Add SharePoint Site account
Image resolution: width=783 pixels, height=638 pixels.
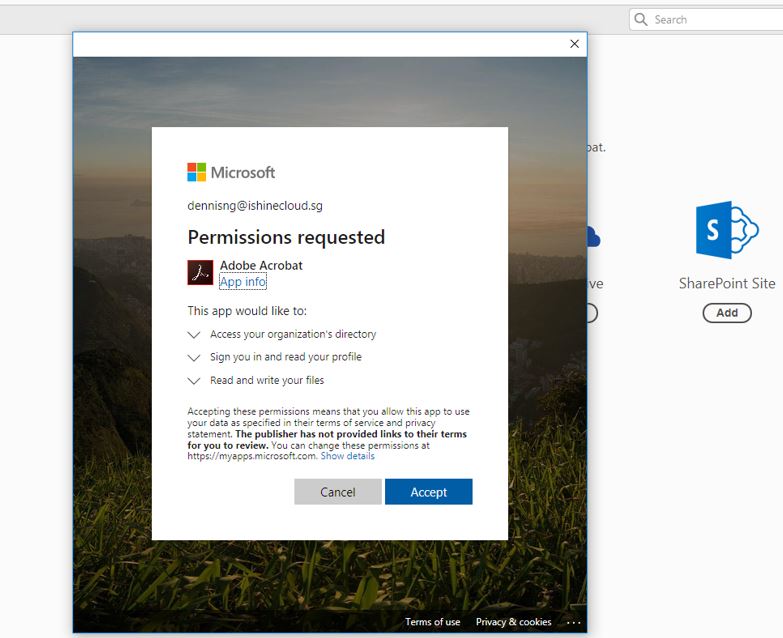[x=727, y=313]
